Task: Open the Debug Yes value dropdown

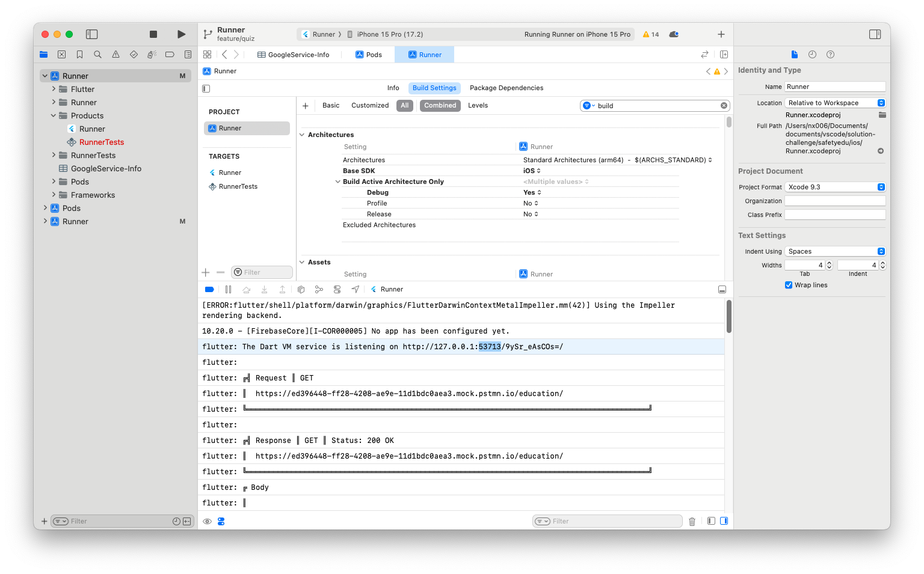Action: click(x=532, y=192)
